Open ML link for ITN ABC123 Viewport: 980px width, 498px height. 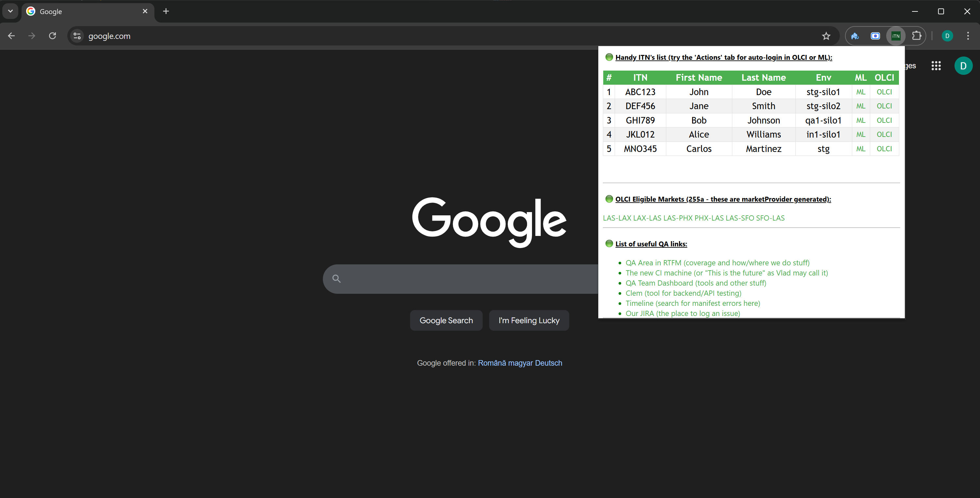(860, 92)
